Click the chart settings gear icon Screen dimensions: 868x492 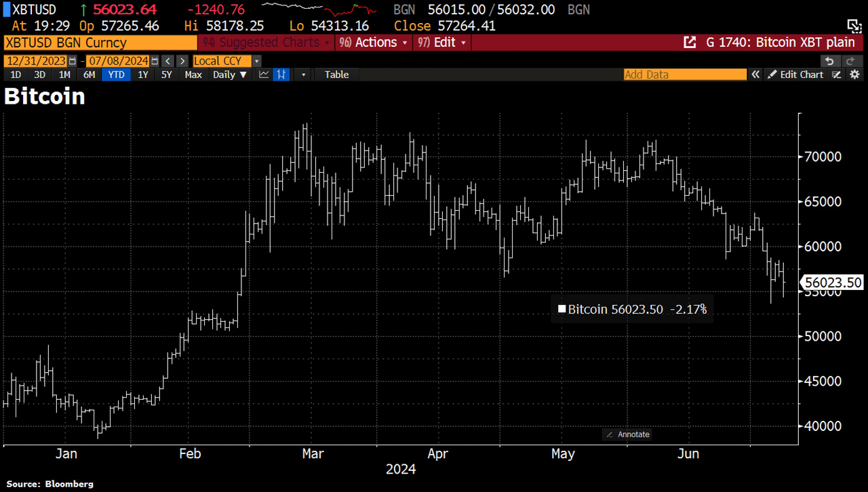(x=854, y=75)
